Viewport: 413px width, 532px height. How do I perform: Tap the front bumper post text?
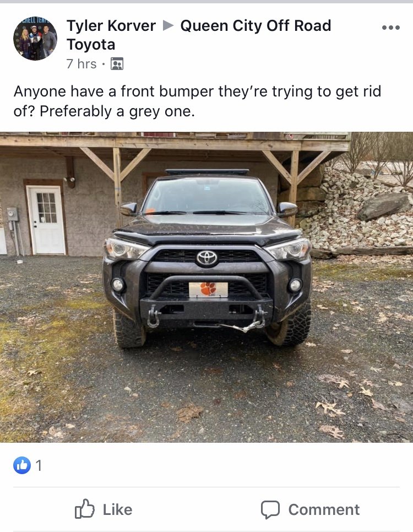[x=197, y=101]
